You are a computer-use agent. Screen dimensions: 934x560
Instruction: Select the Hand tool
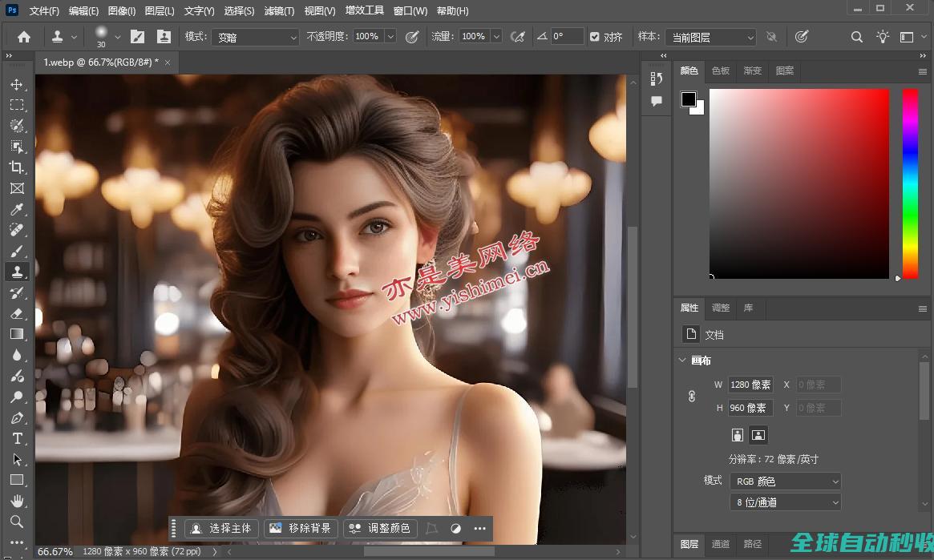tap(17, 501)
